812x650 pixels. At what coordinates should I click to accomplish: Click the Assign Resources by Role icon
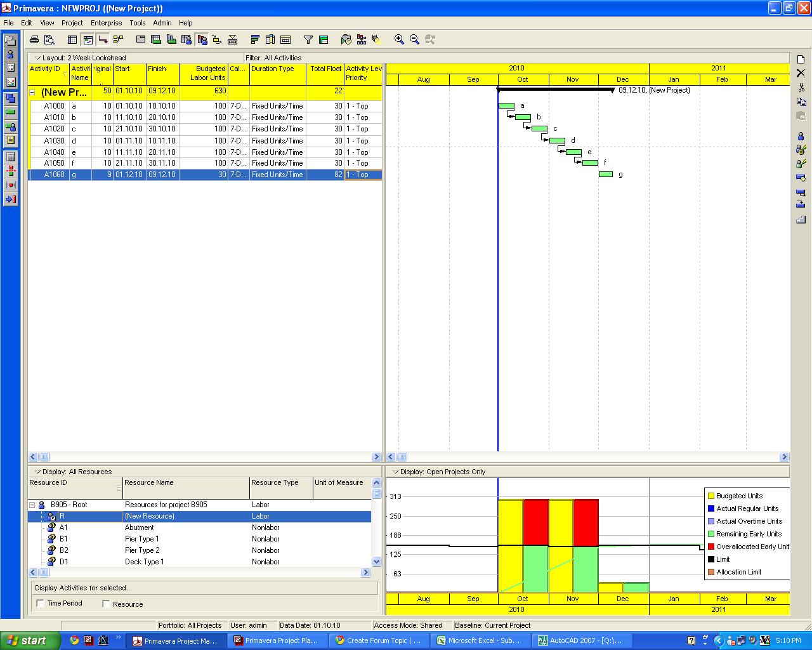pyautogui.click(x=801, y=150)
